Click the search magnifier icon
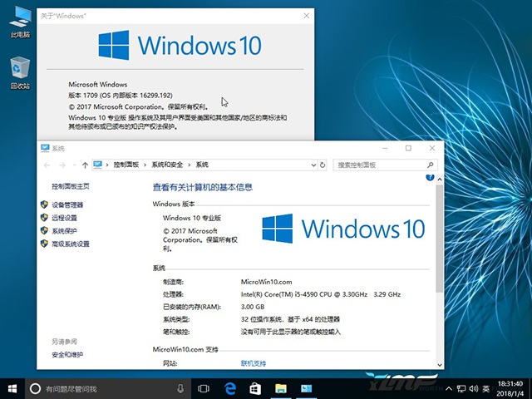Screen dimensions: 532x399 point(431,165)
